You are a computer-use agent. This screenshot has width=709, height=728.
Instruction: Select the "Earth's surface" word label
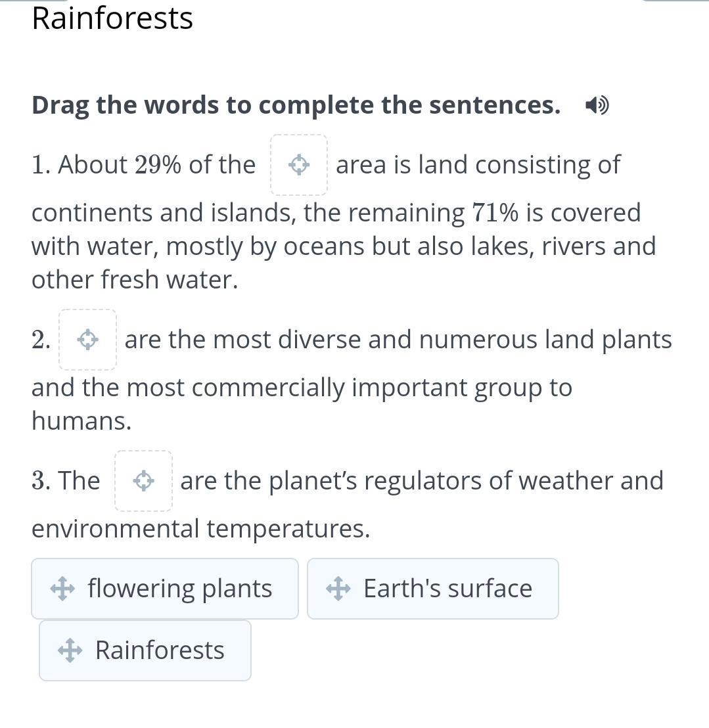point(447,589)
